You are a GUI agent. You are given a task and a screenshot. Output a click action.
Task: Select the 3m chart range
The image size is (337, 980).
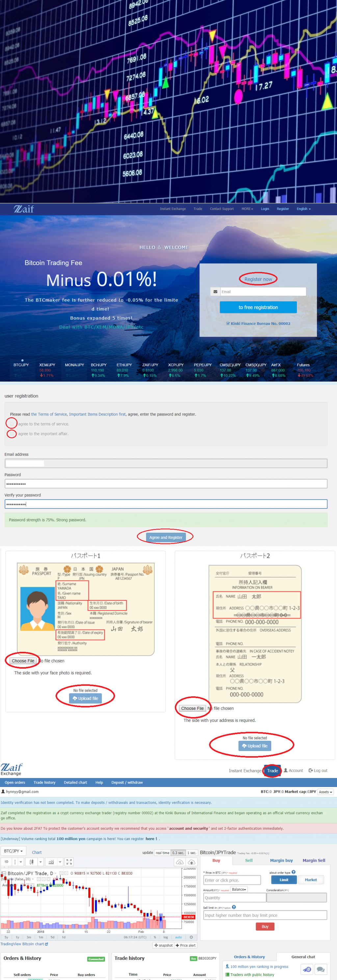pos(29,937)
